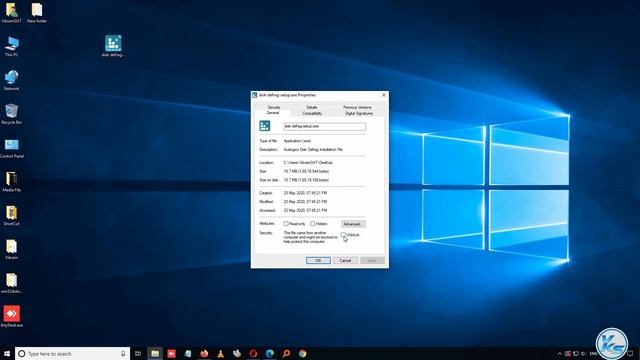Click the ENG language indicator in tray
640x360 pixels.
point(593,353)
